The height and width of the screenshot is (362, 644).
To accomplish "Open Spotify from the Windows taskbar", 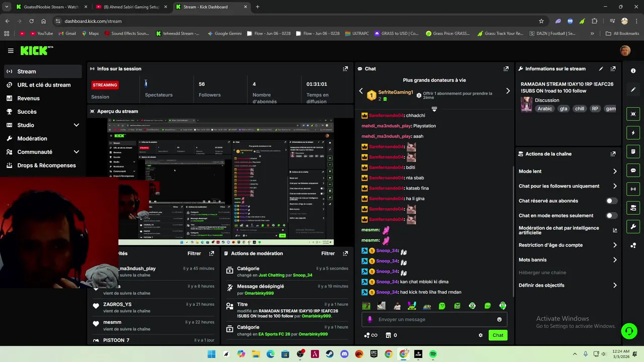I will [433, 354].
